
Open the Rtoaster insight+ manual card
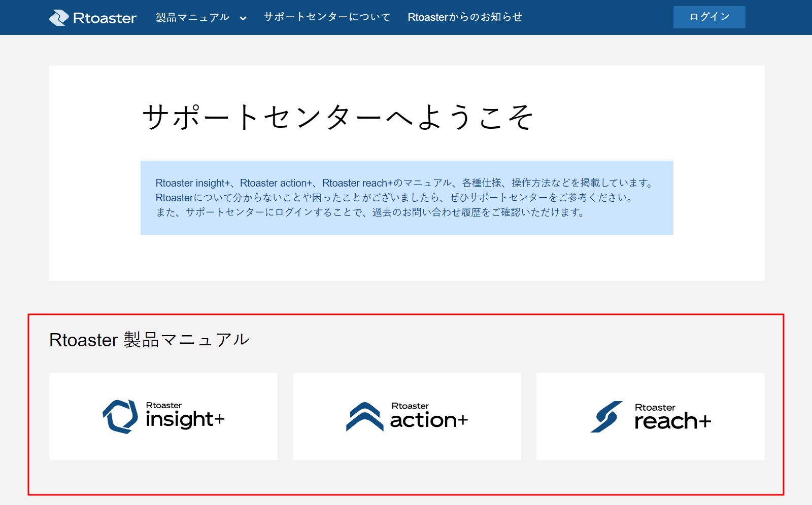click(x=163, y=417)
